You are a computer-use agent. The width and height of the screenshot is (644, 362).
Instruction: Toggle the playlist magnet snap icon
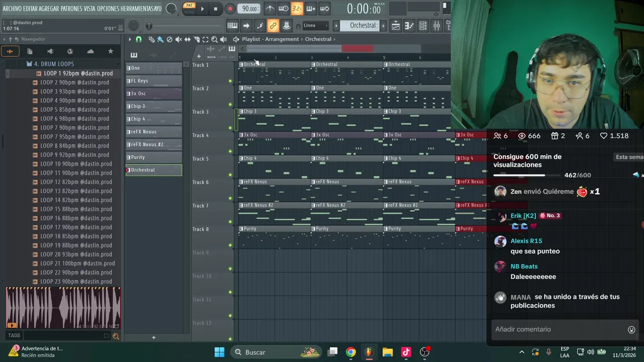[x=139, y=39]
